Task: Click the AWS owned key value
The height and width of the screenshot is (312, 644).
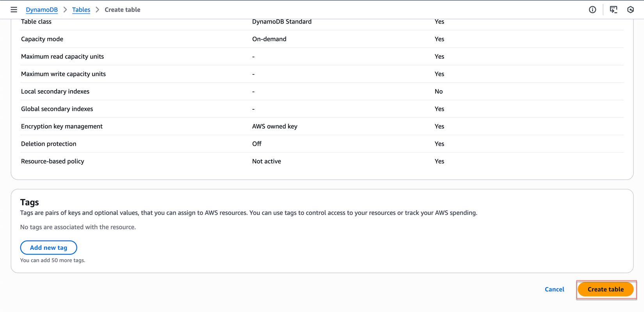Action: pos(275,126)
